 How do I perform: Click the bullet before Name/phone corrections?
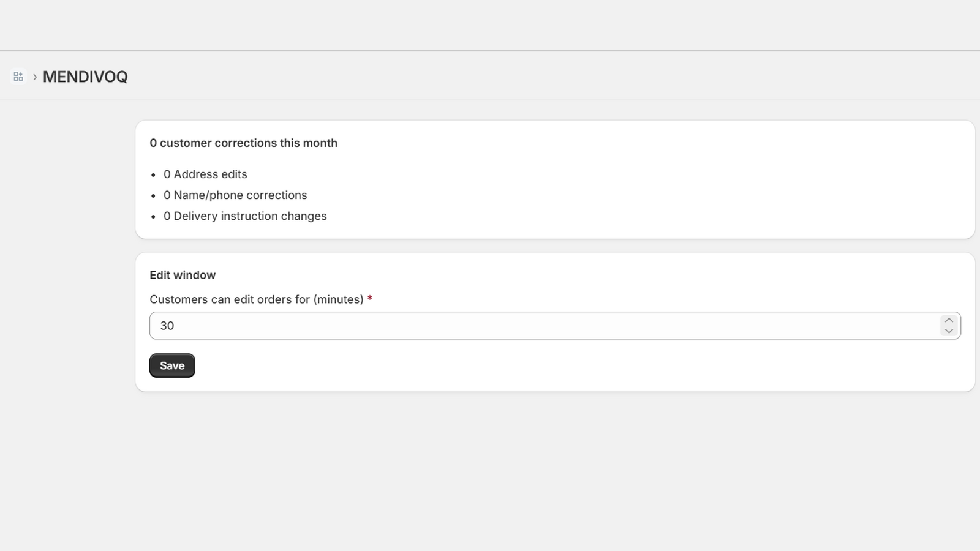coord(153,196)
